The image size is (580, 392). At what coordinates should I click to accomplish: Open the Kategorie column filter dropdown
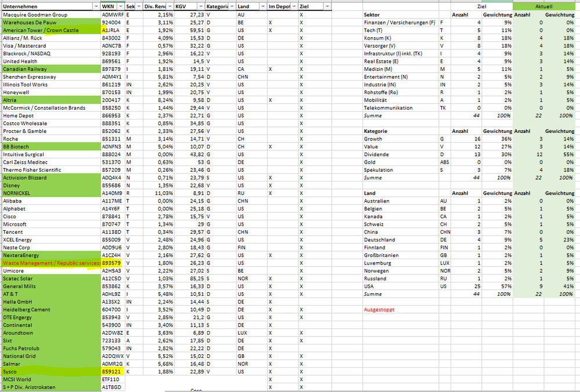pyautogui.click(x=232, y=6)
